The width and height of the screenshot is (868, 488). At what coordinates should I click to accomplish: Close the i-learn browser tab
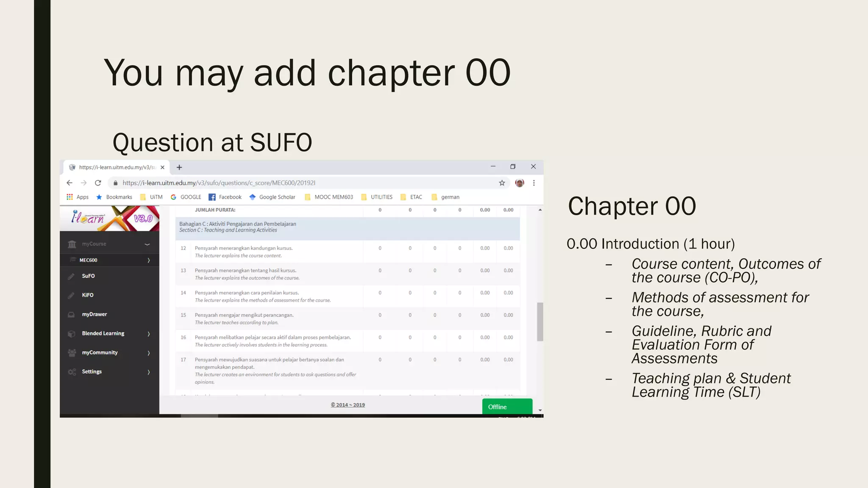coord(162,167)
